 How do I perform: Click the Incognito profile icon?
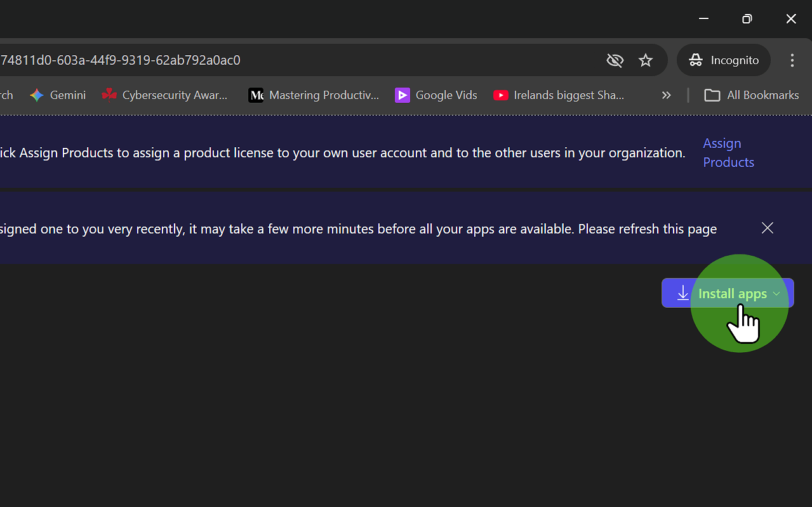click(696, 60)
